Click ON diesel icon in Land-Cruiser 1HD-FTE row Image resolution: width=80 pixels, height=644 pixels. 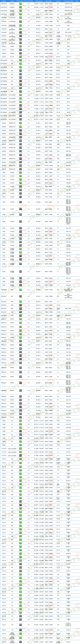(21, 455)
